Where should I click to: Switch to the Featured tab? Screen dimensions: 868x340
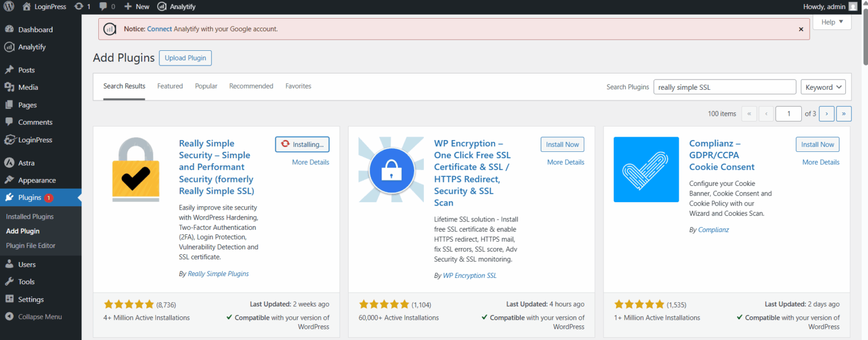[x=170, y=86]
